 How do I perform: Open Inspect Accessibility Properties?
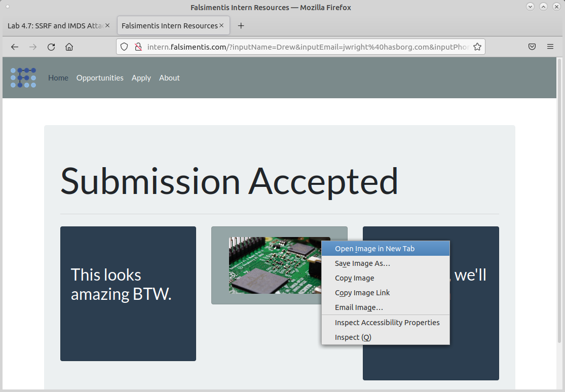coord(386,323)
